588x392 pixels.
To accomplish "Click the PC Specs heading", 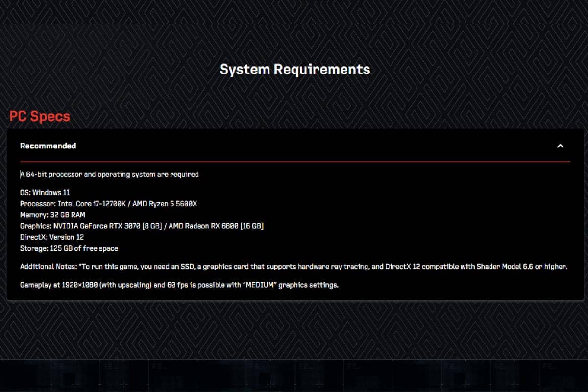I will tap(40, 116).
